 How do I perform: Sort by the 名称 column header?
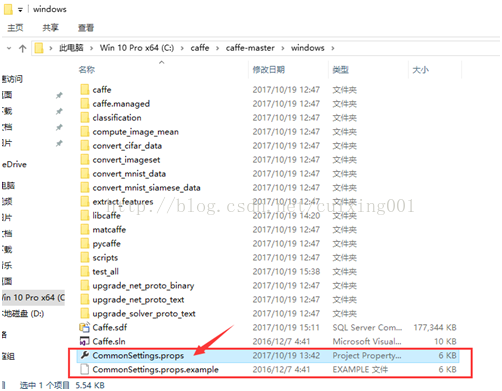tap(87, 70)
